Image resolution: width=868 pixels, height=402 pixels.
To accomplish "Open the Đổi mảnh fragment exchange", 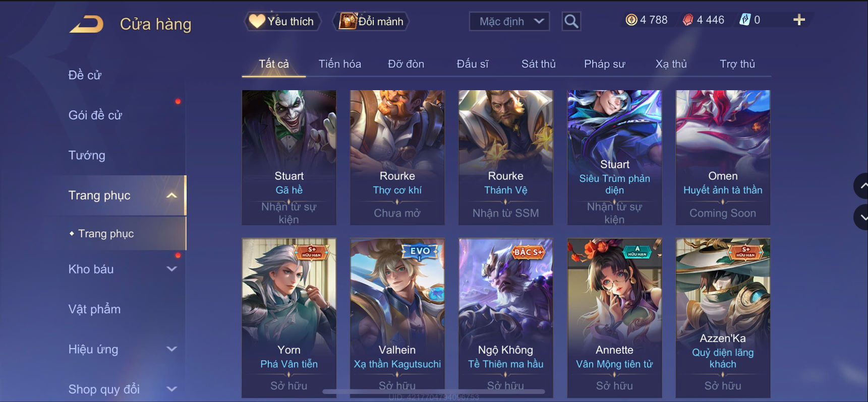I will click(371, 21).
